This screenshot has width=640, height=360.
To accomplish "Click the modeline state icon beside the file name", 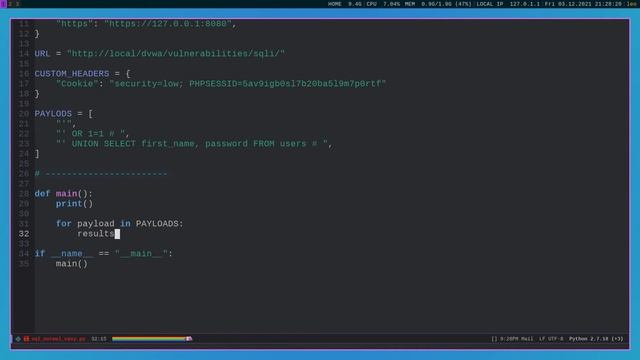I will click(x=18, y=339).
